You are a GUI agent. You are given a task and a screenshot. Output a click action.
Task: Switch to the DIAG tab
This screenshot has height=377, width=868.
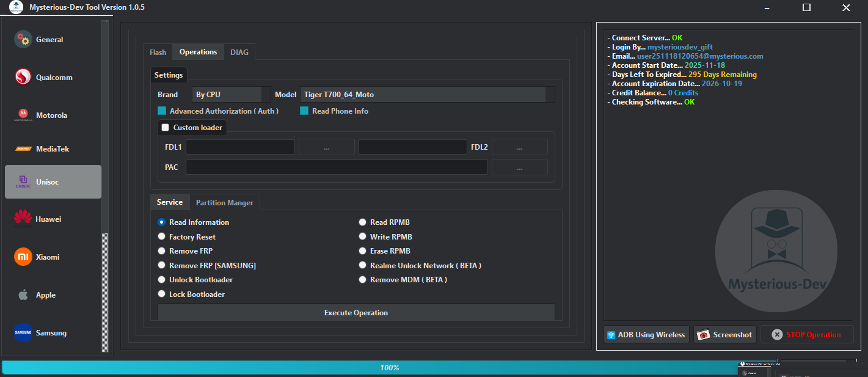tap(239, 52)
